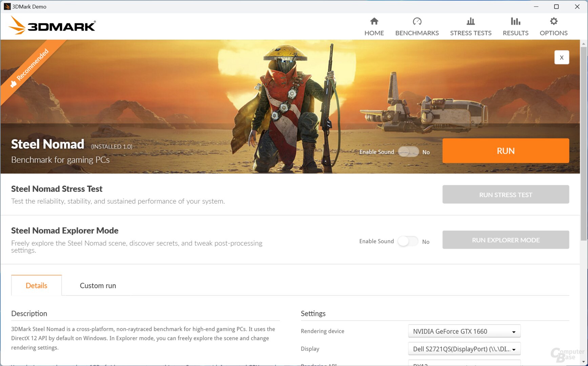Click the scrollbar down arrow
Viewport: 588px width, 366px height.
584,362
